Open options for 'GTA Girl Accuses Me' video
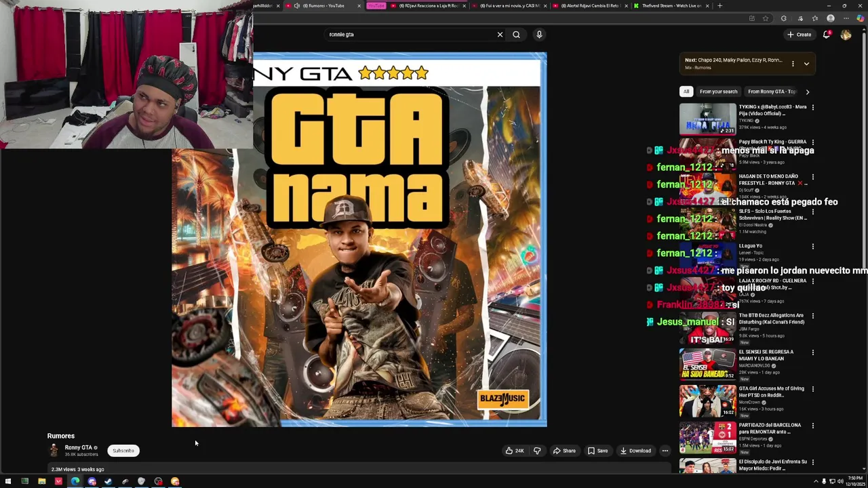Viewport: 868px width, 488px height. pyautogui.click(x=812, y=389)
